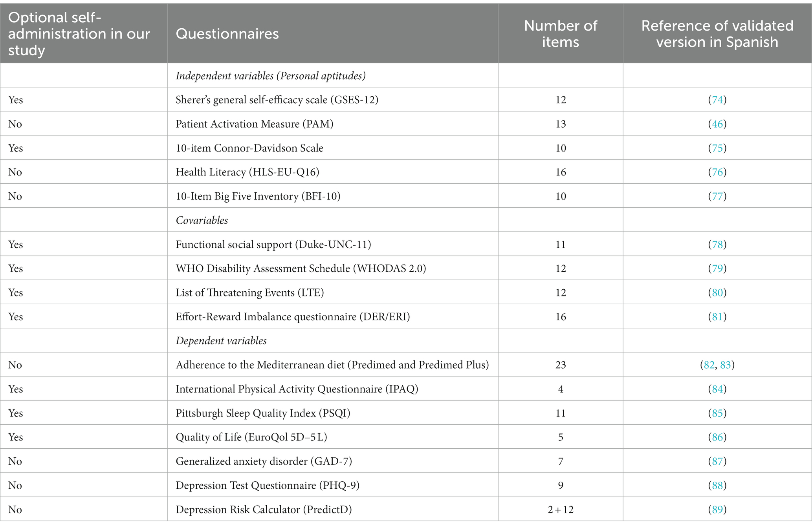The height and width of the screenshot is (528, 812).
Task: Open reference 82 for Mediterranean diet
Action: 709,365
